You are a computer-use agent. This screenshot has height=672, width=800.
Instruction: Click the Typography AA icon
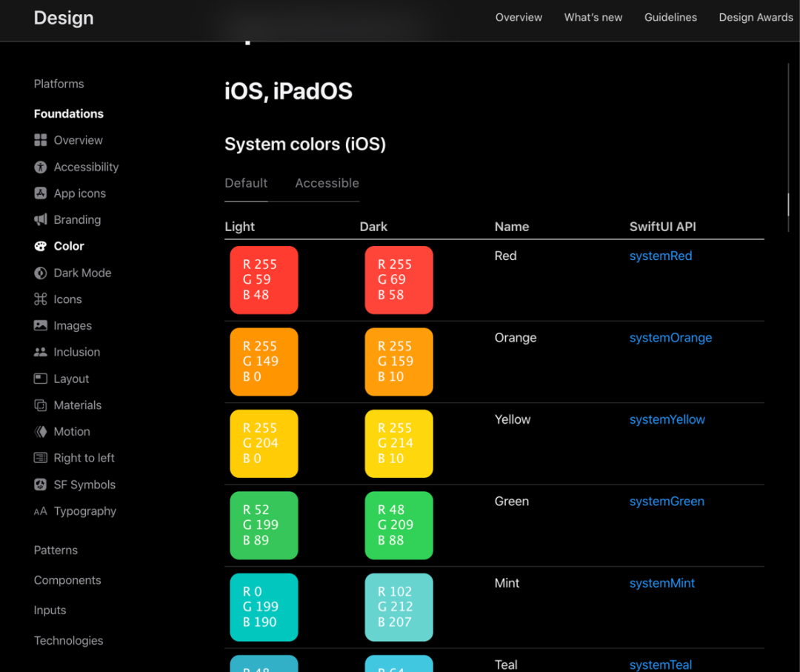pyautogui.click(x=40, y=511)
